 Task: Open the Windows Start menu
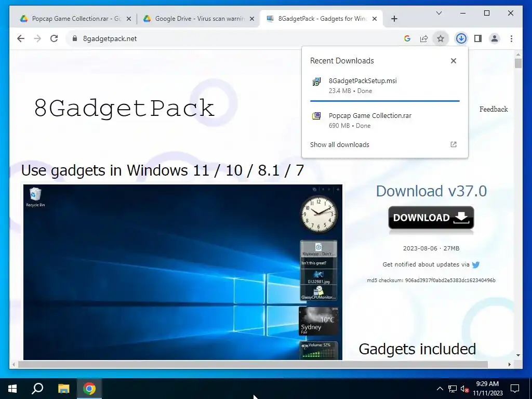pos(12,389)
